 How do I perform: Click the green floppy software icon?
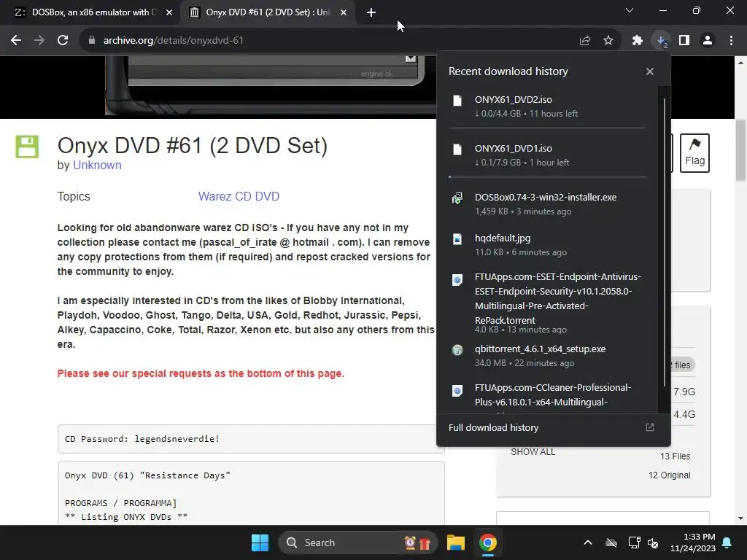27,147
